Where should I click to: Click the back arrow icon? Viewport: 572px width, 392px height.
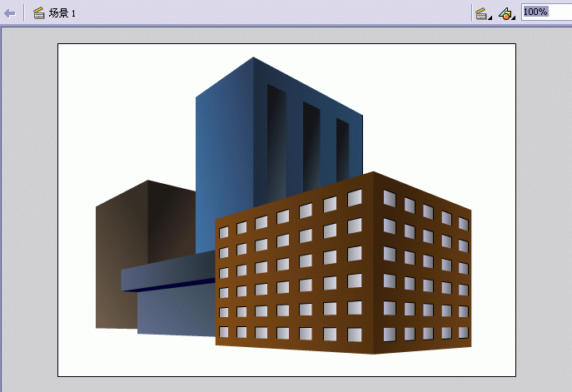click(x=10, y=13)
